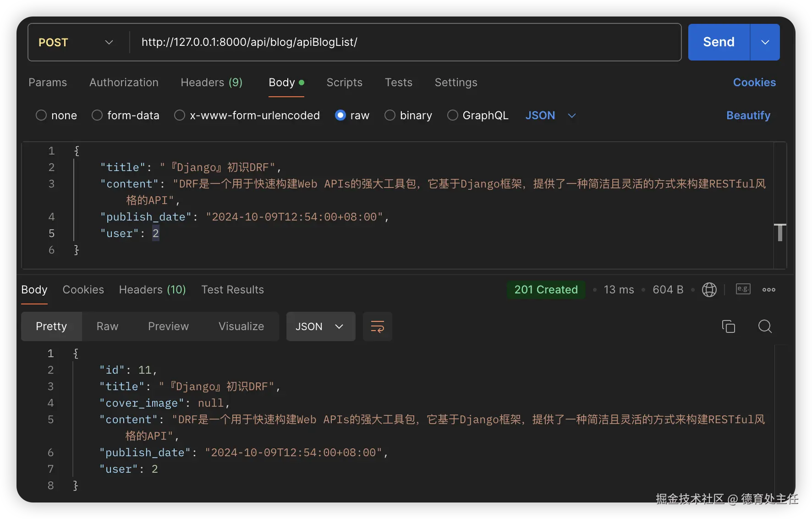Click the "cover_image": null response line
Image resolution: width=812 pixels, height=519 pixels.
(x=165, y=403)
